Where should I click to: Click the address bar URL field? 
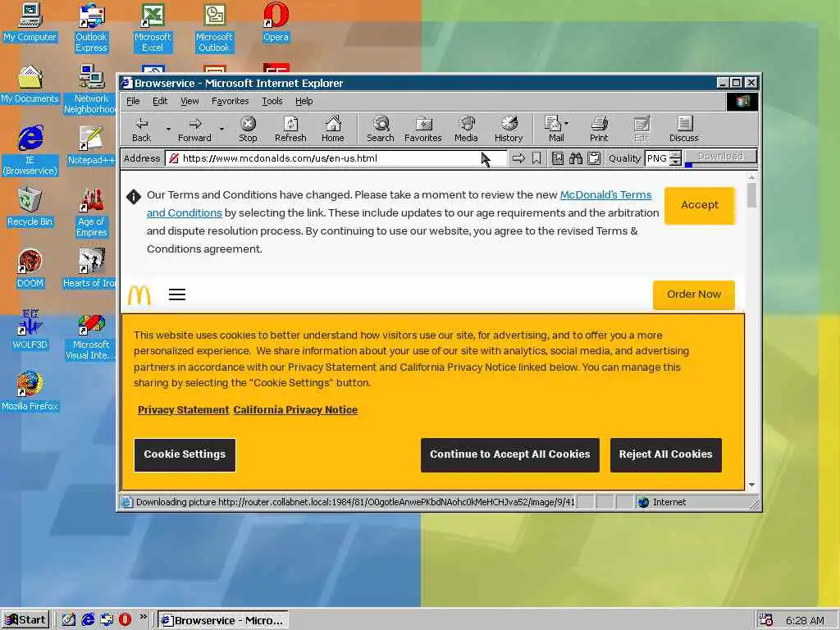tap(336, 158)
